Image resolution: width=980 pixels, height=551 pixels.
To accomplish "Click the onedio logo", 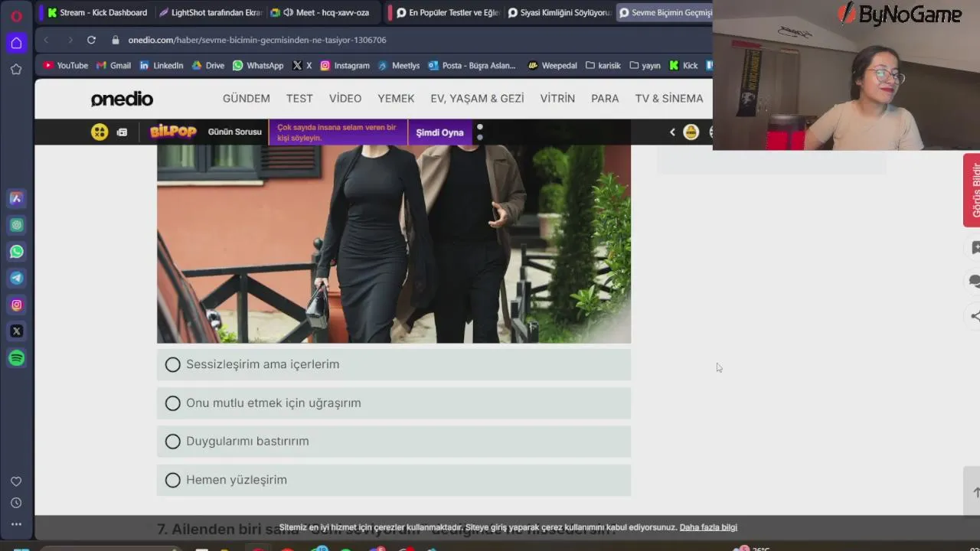I will [x=122, y=99].
